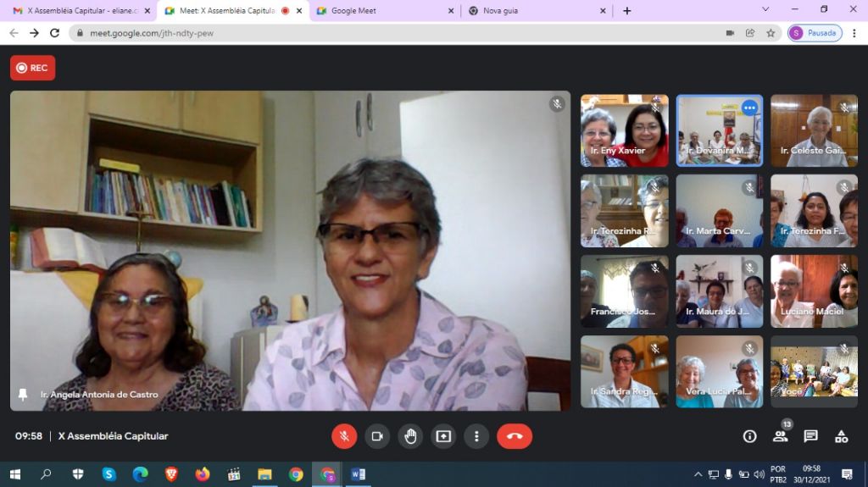Unmute the microphone in Meet
This screenshot has height=487, width=868.
[x=344, y=436]
